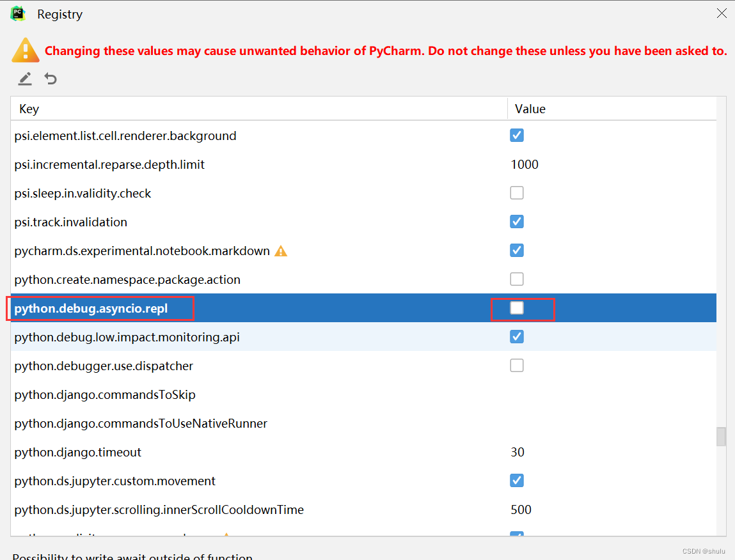Screen dimensions: 735x560
Task: Uncheck python.debug.low.impact.monitoring.api checkbox
Action: point(517,336)
